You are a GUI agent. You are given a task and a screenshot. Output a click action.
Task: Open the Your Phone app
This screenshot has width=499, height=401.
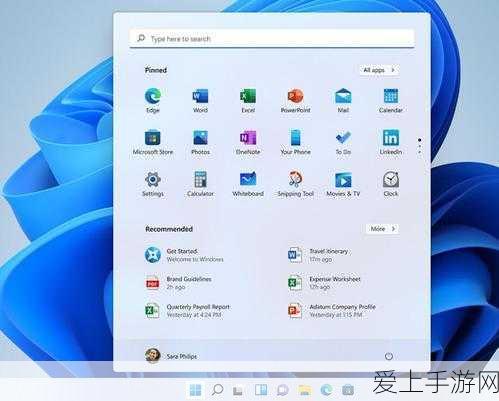(x=295, y=142)
